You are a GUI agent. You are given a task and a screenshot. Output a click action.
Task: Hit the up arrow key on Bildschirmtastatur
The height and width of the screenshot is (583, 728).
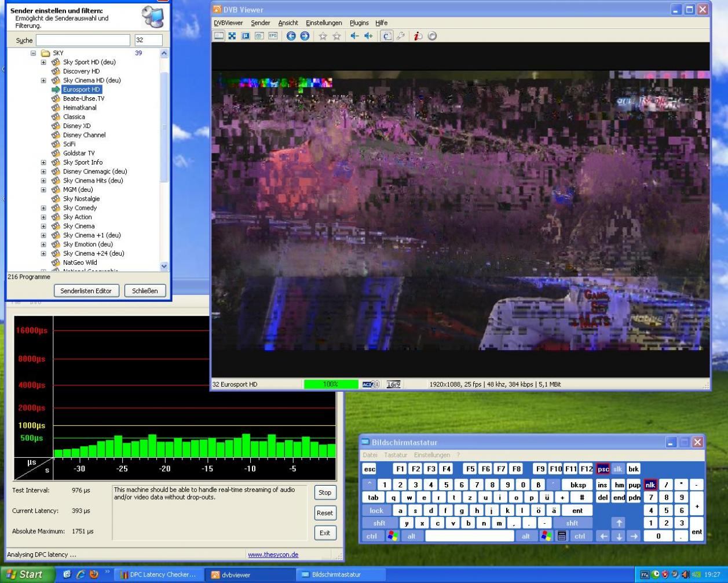coord(618,523)
